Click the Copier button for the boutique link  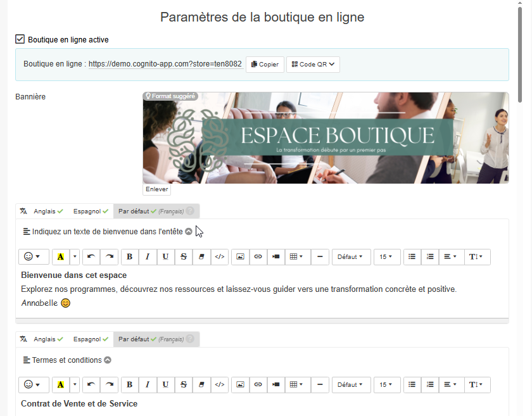[x=264, y=64]
